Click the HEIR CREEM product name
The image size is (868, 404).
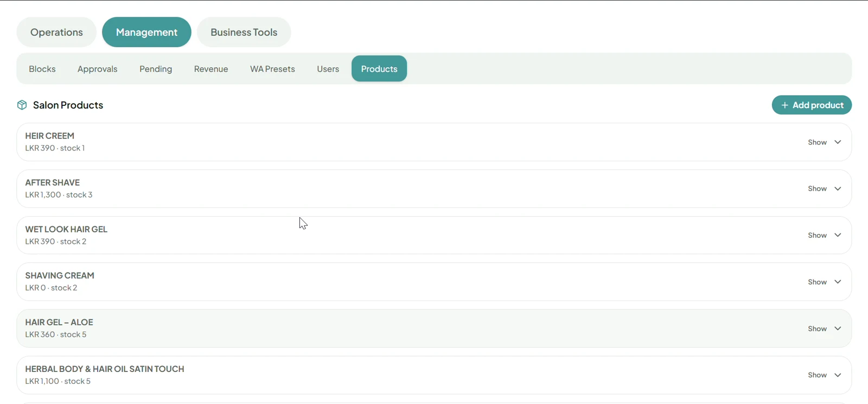click(50, 136)
